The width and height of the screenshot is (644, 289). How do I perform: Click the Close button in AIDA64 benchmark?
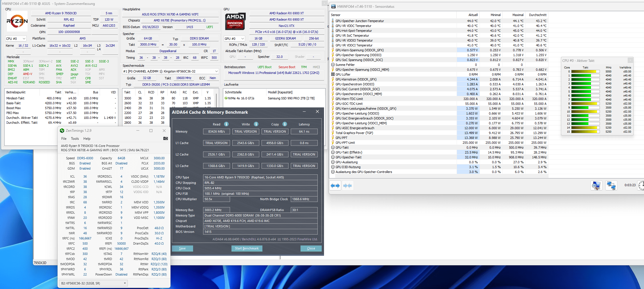(x=311, y=248)
